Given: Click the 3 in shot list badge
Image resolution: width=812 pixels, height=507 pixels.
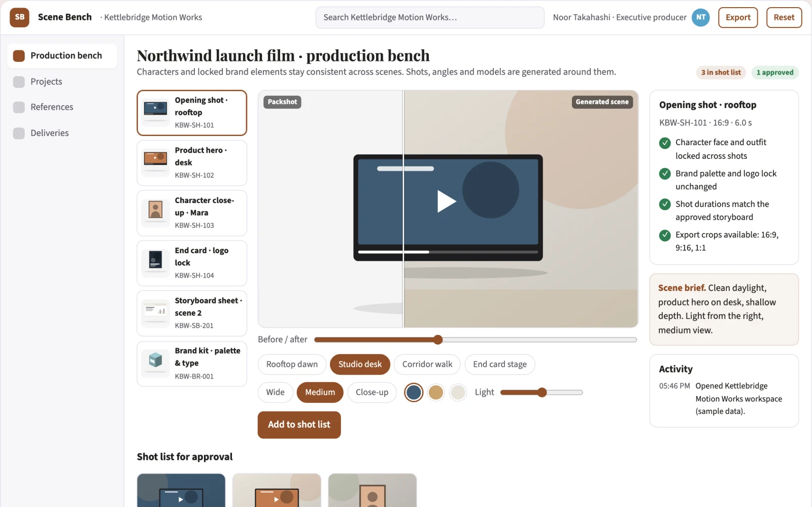Looking at the screenshot, I should (721, 73).
